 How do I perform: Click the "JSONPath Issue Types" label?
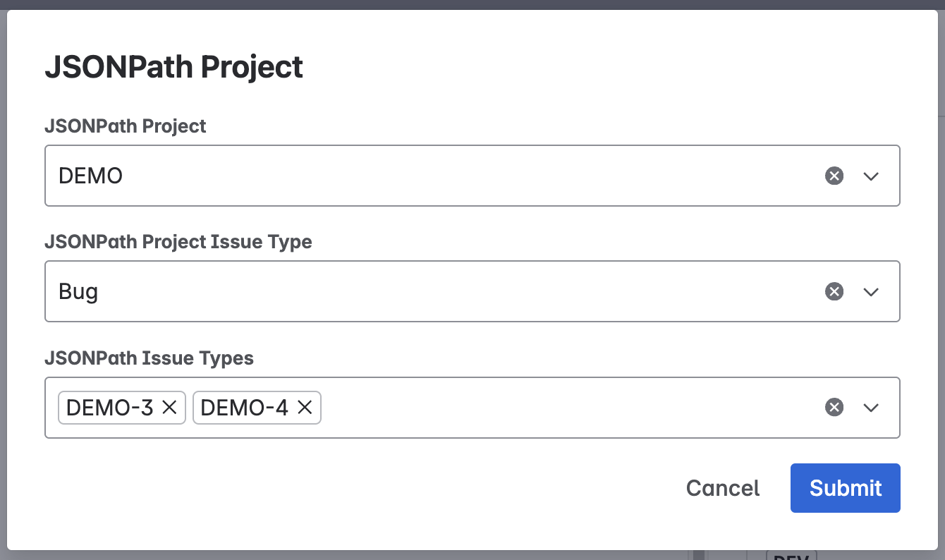click(x=149, y=358)
